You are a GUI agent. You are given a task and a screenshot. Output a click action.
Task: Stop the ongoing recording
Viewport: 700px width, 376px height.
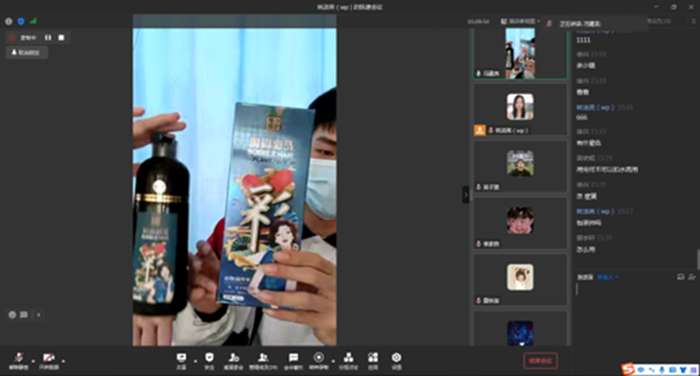61,38
